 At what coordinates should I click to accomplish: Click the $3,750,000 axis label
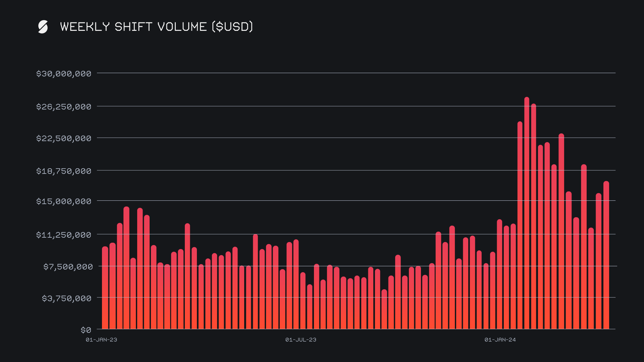(66, 298)
